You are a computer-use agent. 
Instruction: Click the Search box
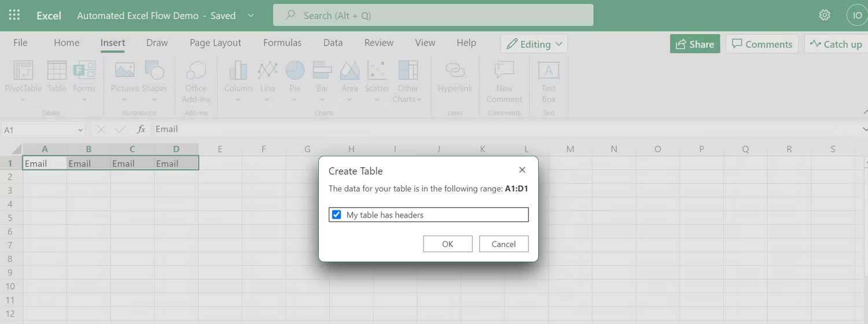point(433,16)
